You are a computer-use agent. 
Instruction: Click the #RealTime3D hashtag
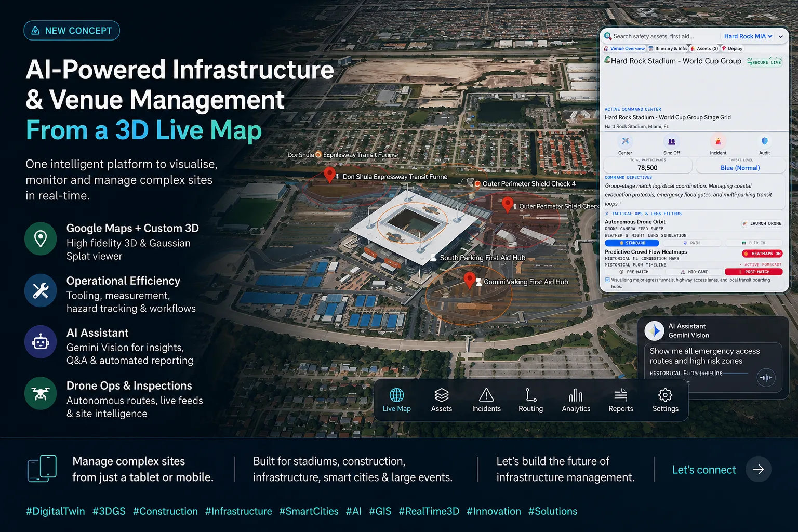429,511
